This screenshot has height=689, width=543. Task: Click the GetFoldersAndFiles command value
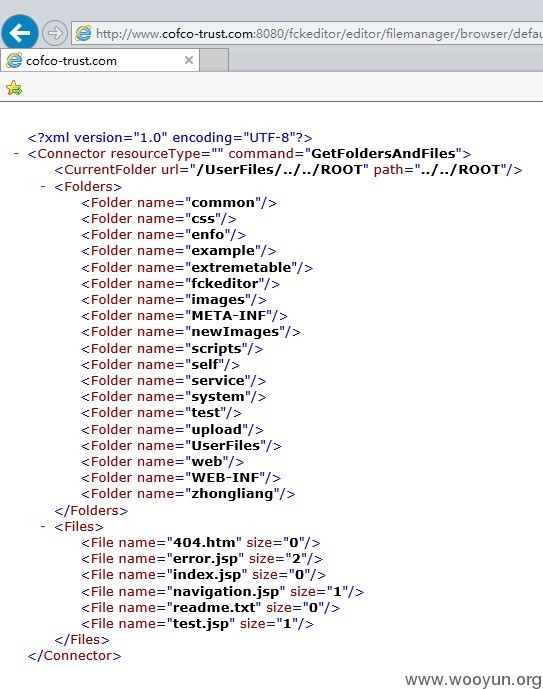click(383, 153)
